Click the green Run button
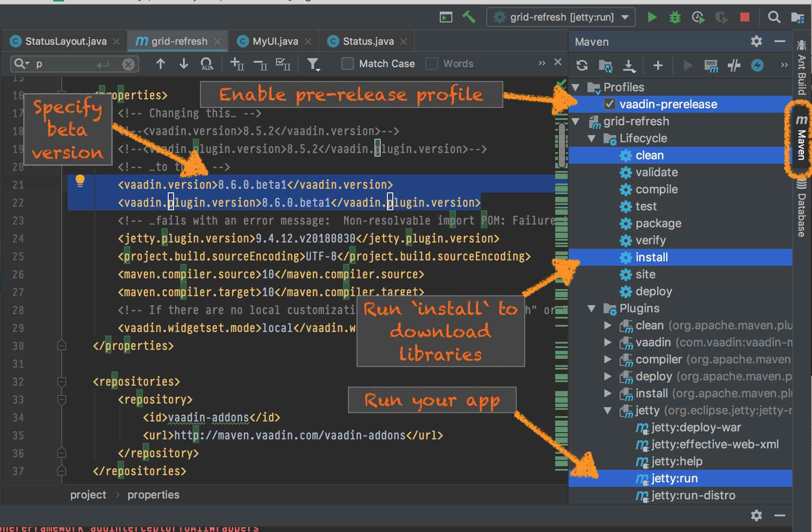Image resolution: width=812 pixels, height=532 pixels. click(x=652, y=17)
